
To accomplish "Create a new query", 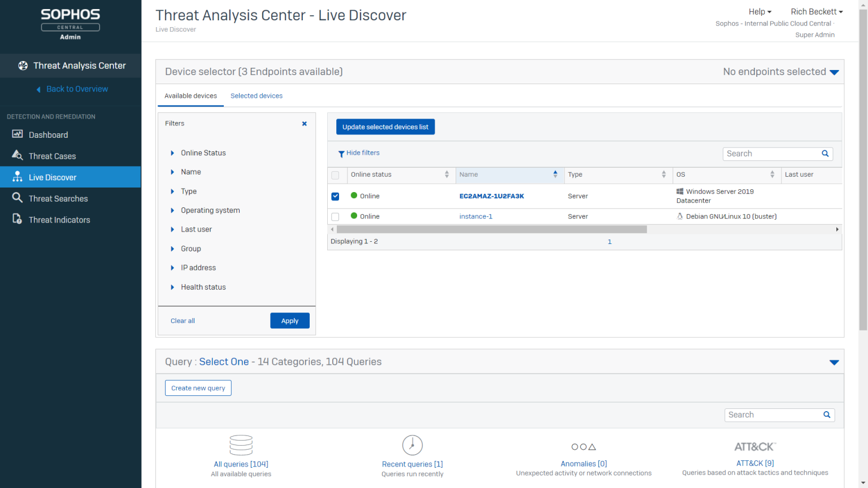I will 198,388.
